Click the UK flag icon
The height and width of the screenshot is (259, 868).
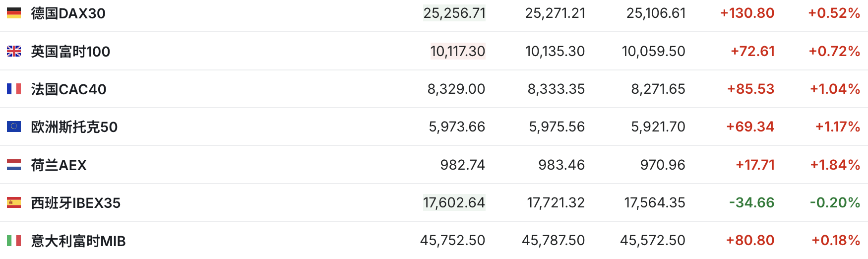click(14, 51)
